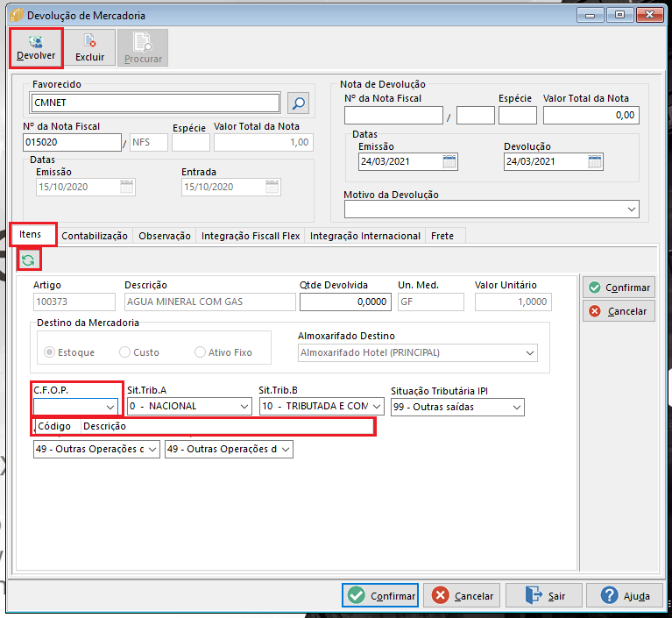This screenshot has height=618, width=672.
Task: Select the Custo radio button
Action: pyautogui.click(x=124, y=352)
